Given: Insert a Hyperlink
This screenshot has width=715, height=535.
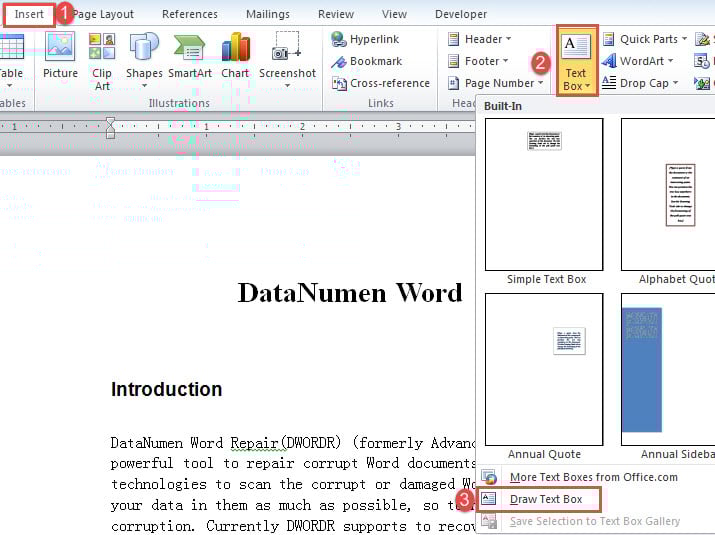Looking at the screenshot, I should [x=365, y=39].
